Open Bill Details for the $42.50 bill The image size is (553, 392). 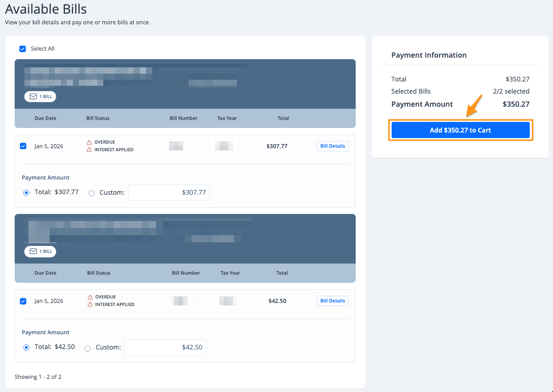(332, 301)
